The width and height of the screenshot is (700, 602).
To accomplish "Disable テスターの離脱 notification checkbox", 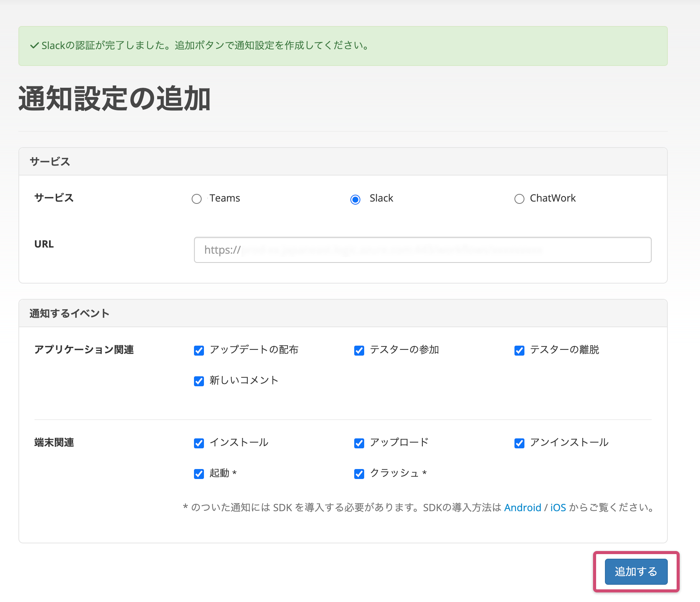I will pyautogui.click(x=519, y=351).
